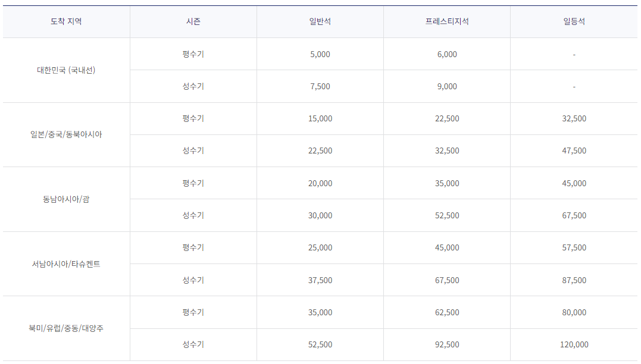Click the 120,000 mileage value
The image size is (641, 364).
click(x=574, y=345)
